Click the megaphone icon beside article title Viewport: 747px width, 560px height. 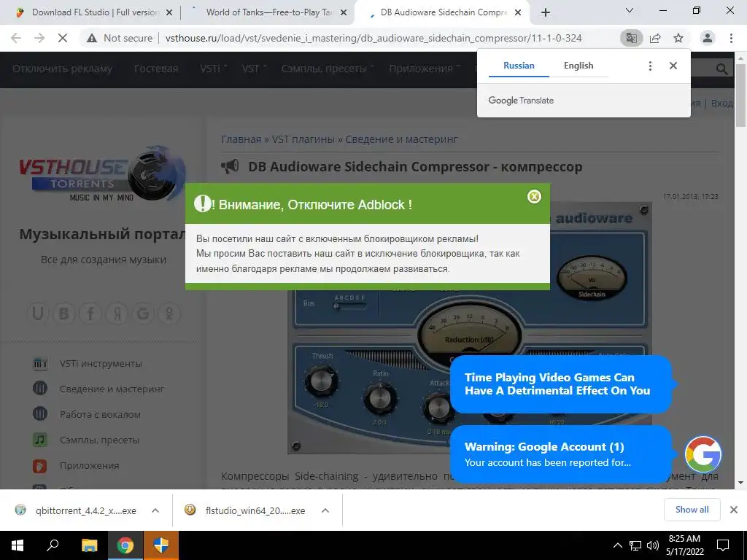click(x=230, y=166)
